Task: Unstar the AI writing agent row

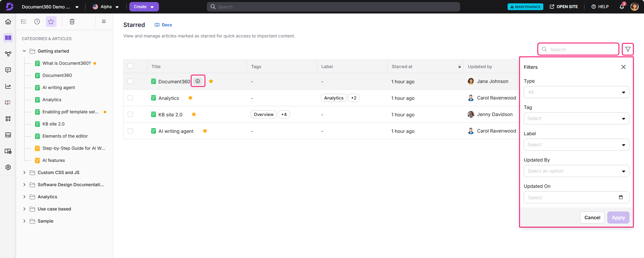Action: [x=205, y=131]
